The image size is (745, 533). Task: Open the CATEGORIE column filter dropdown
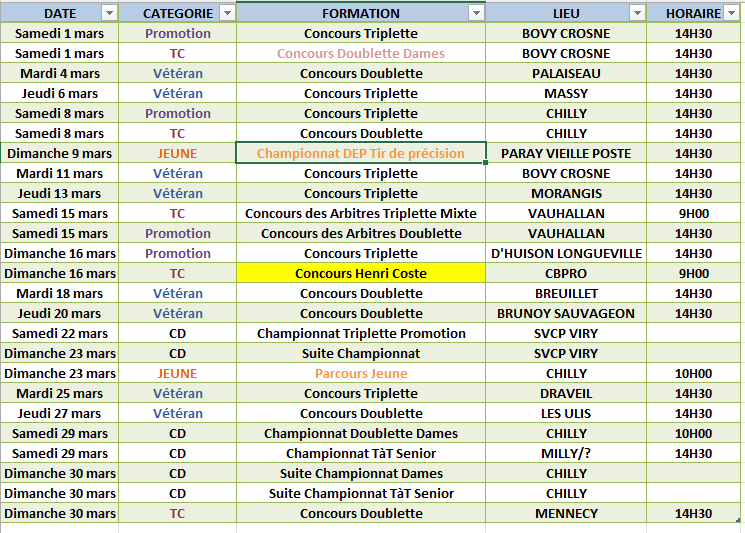[227, 13]
